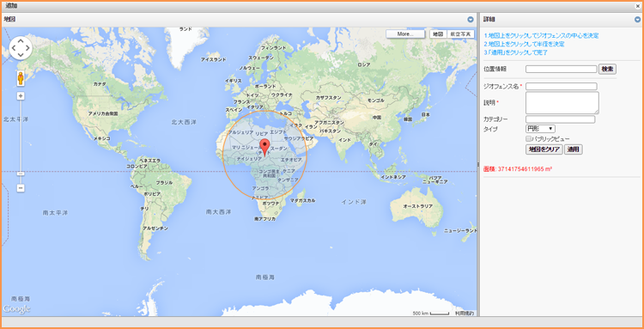
Task: Click the zoom slider handle
Action: point(21,174)
